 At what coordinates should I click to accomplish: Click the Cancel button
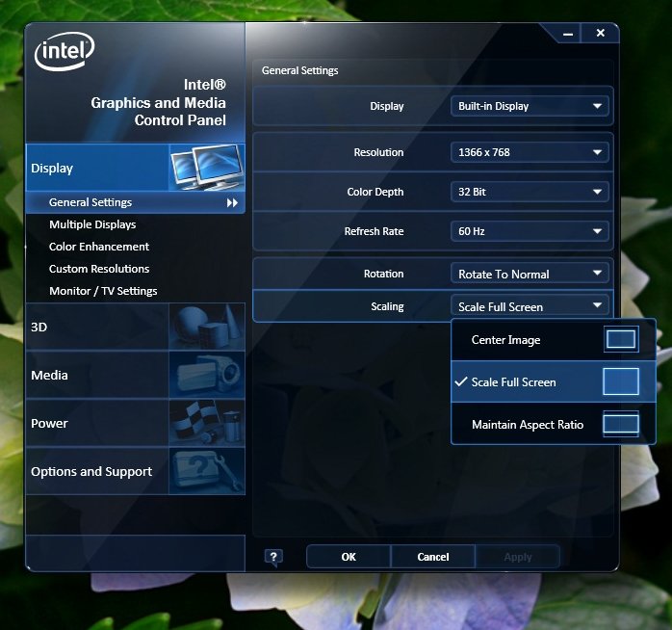pos(433,557)
